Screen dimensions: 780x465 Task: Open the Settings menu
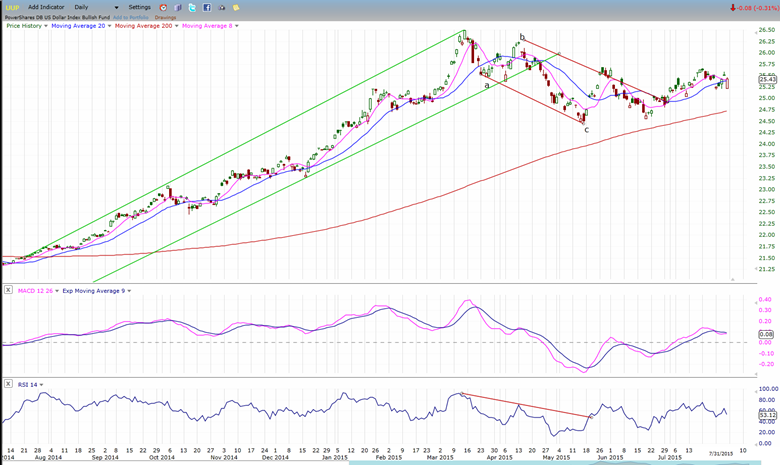click(x=139, y=7)
